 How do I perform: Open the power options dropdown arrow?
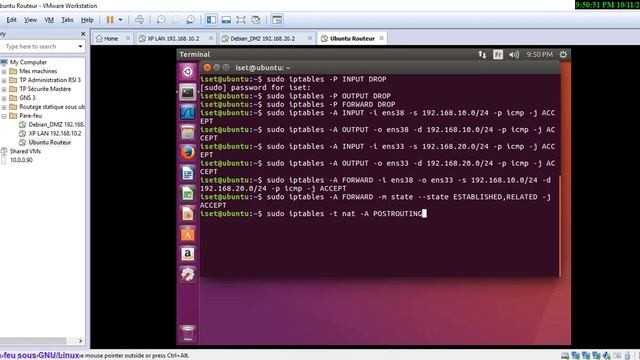(x=120, y=20)
